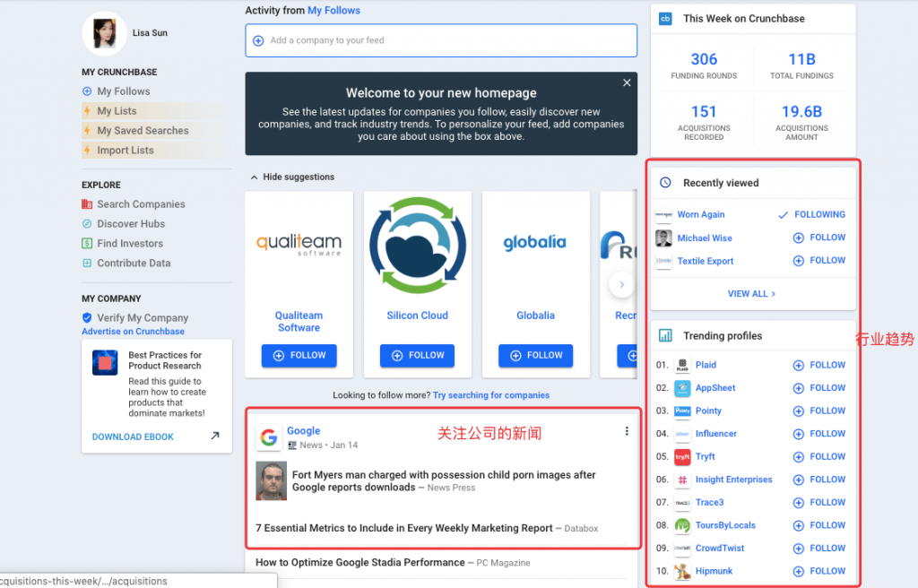Click the right arrow to reveal more suggested companies
Image resolution: width=918 pixels, height=588 pixels.
619,284
